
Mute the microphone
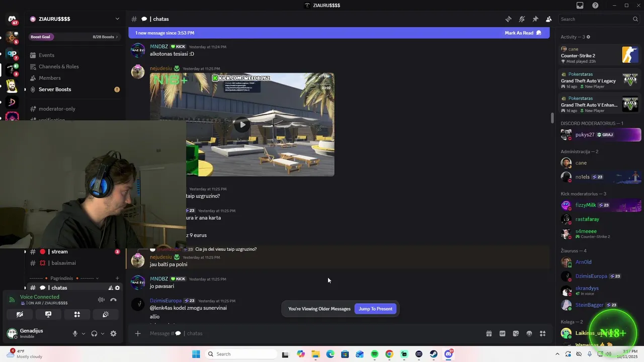click(x=75, y=333)
